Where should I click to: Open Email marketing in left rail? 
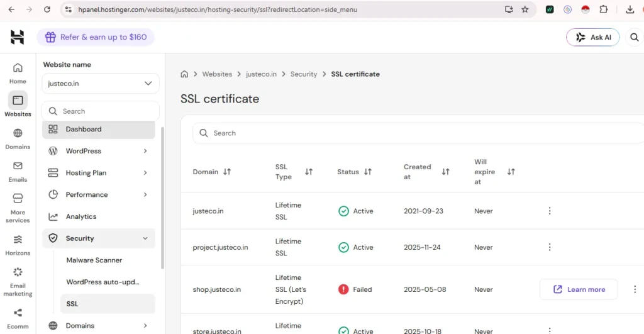coord(18,282)
